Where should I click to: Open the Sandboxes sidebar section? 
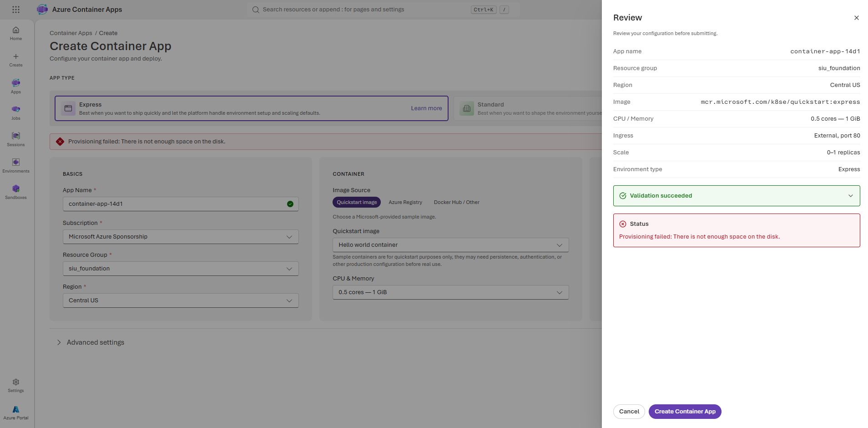16,192
